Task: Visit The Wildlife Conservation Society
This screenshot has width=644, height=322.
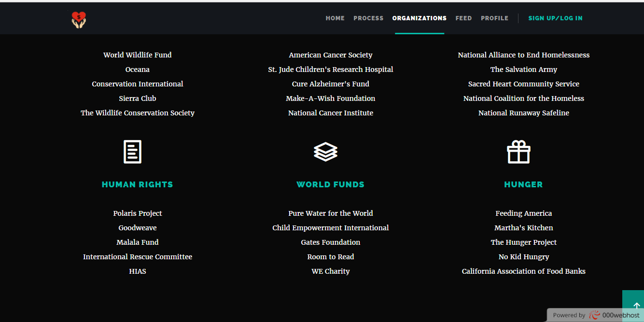Action: pos(138,113)
